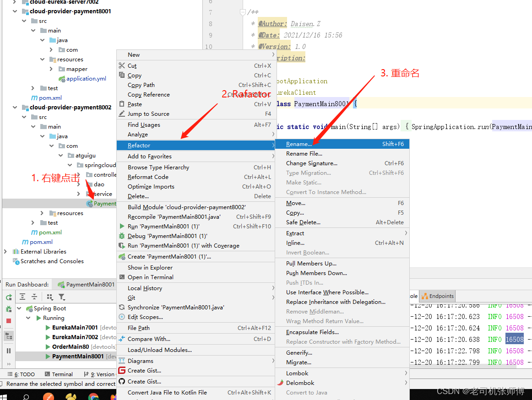Image resolution: width=532 pixels, height=400 pixels.
Task: Click the scissors icon beside Cut
Action: pyautogui.click(x=122, y=65)
